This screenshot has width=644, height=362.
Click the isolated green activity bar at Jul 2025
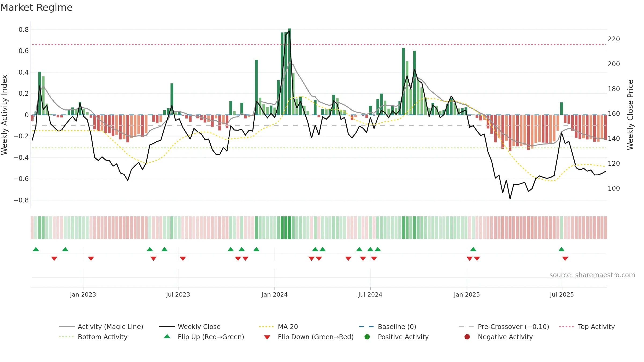[562, 109]
